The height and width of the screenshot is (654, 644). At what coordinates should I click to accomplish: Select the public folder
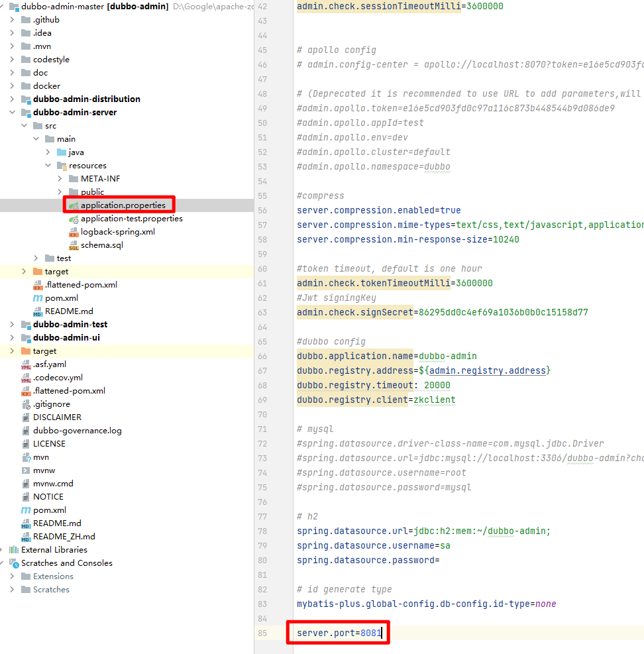tap(93, 192)
